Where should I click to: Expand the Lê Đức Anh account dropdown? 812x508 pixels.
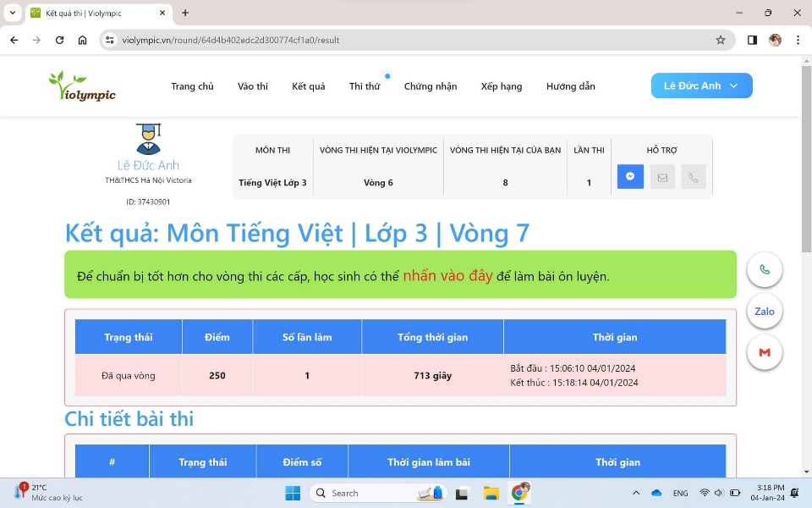[701, 86]
